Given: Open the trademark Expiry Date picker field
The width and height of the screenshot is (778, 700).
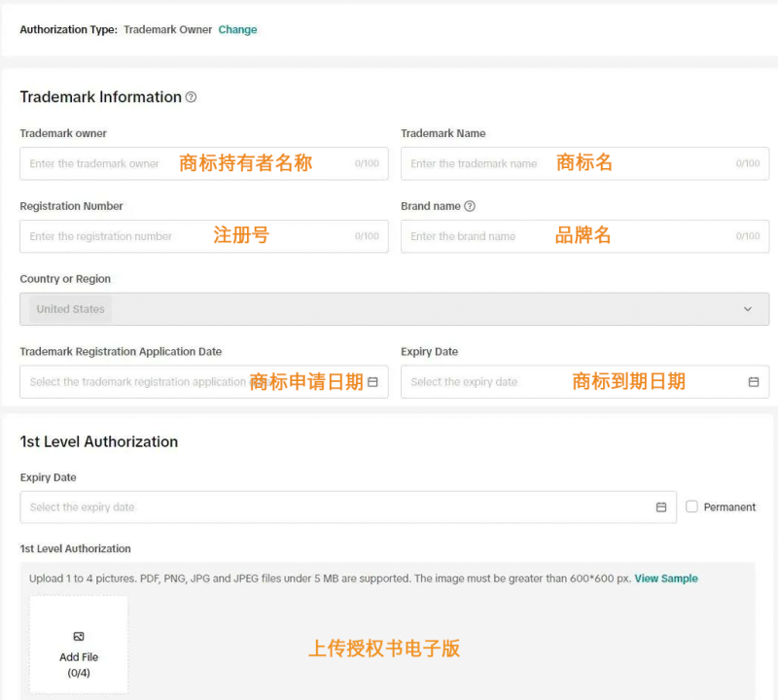Looking at the screenshot, I should point(486,382).
